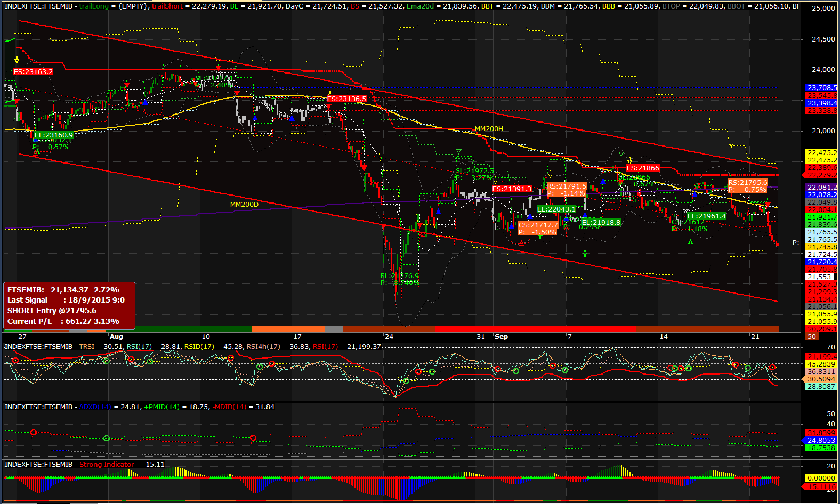The image size is (840, 504).
Task: Click the 50 label below price axis
Action: point(812,336)
